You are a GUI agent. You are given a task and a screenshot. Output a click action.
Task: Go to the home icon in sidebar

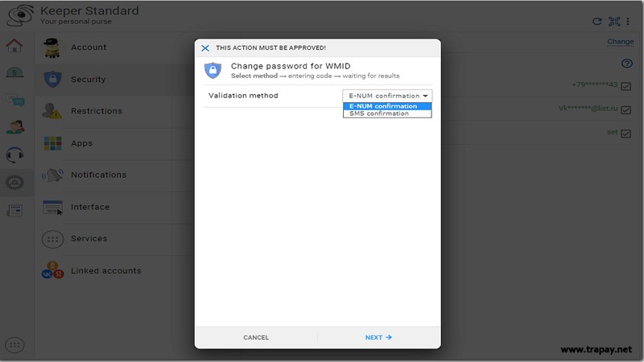click(14, 46)
